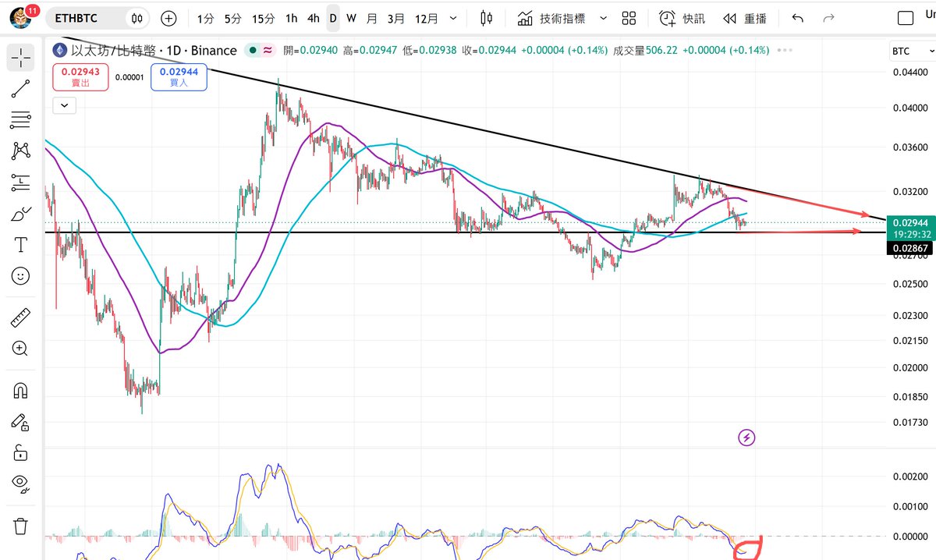Viewport: 936px width, 560px height.
Task: Select the text annotation tool
Action: point(21,244)
